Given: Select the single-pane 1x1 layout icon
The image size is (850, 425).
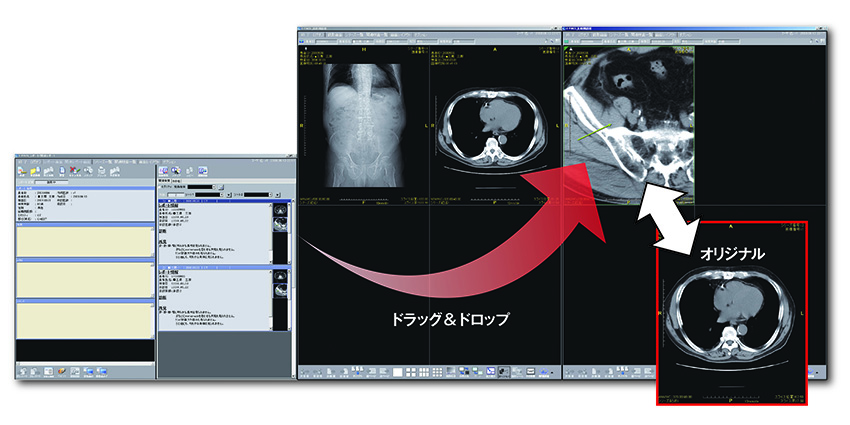Looking at the screenshot, I should click(396, 373).
